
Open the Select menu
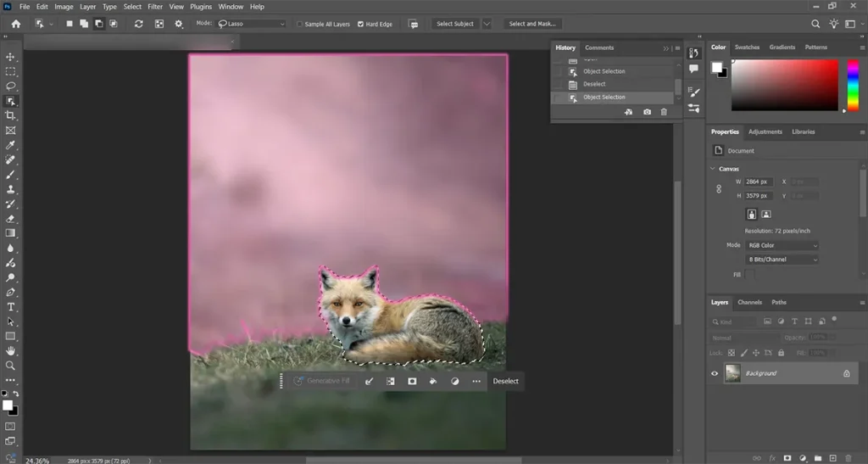132,7
